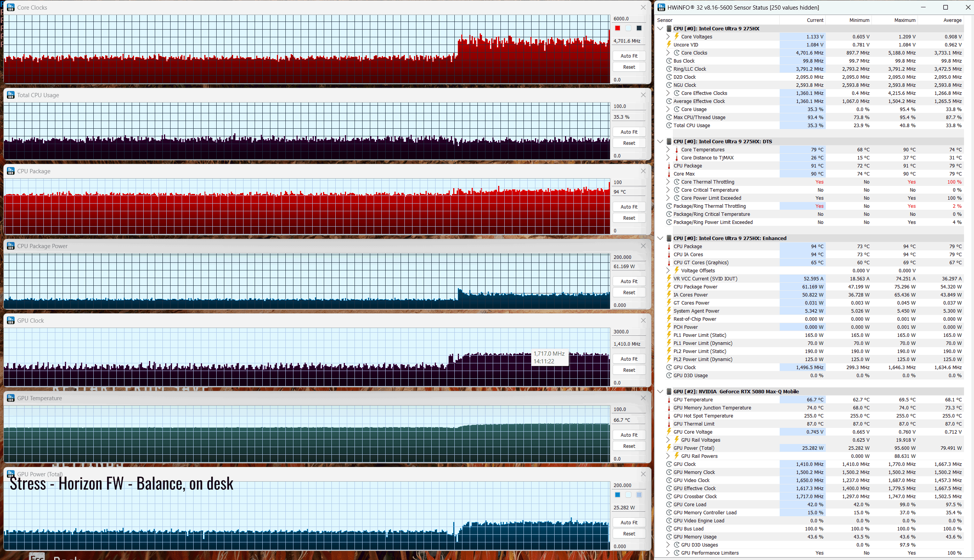Collapse the NVIDIA GeForce RTX 5080 group
Image resolution: width=974 pixels, height=560 pixels.
[660, 391]
